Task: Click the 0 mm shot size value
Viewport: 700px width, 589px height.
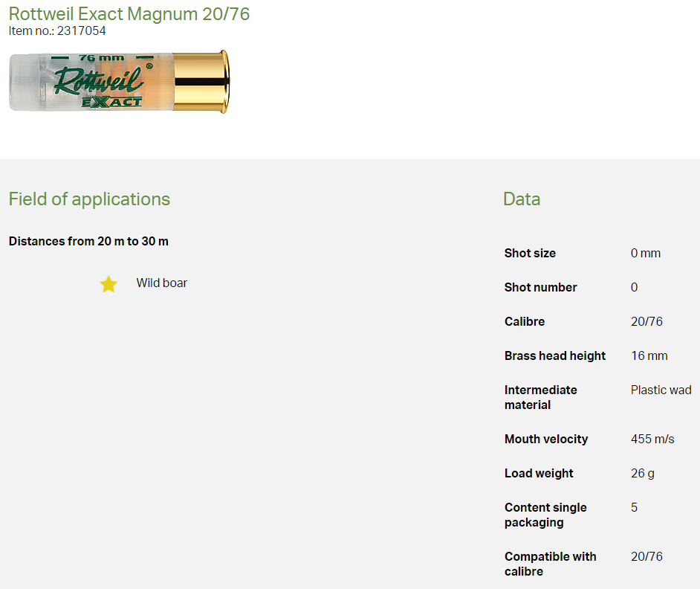Action: [645, 253]
